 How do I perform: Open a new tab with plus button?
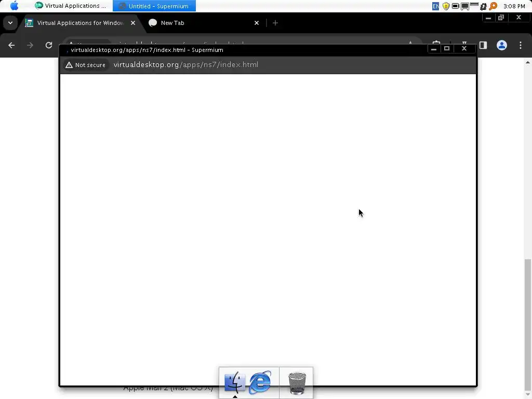[275, 23]
